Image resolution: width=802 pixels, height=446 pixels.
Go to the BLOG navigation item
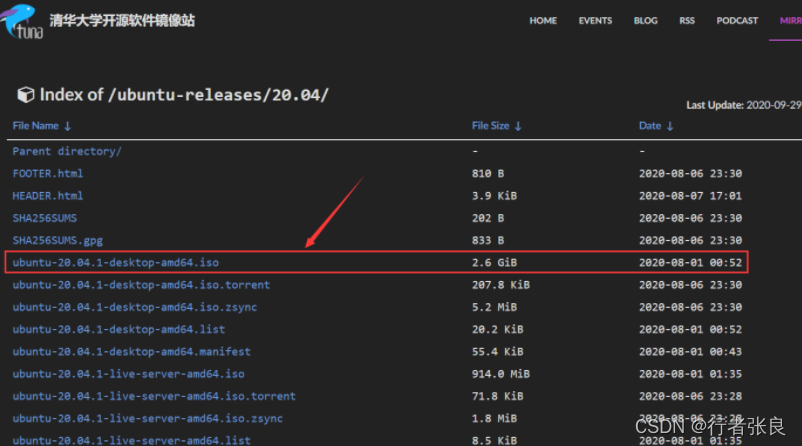tap(645, 20)
